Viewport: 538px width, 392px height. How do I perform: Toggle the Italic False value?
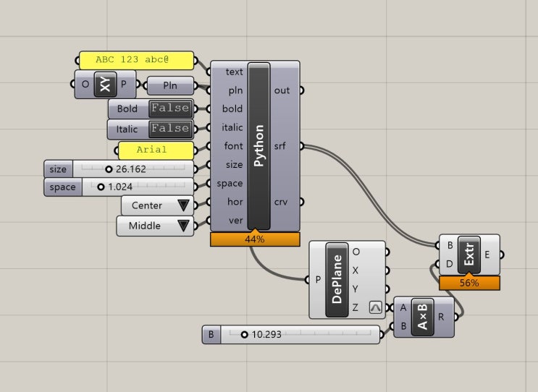click(x=171, y=129)
